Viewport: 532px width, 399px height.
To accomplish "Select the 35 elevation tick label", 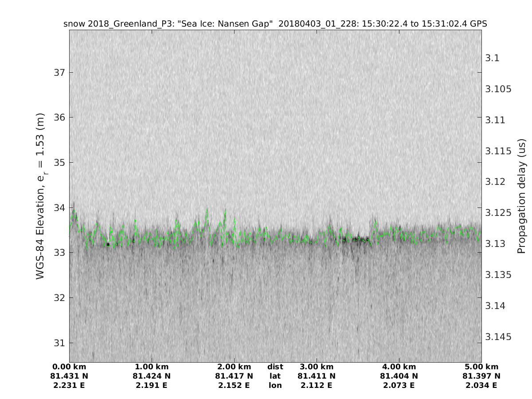I will tap(58, 162).
